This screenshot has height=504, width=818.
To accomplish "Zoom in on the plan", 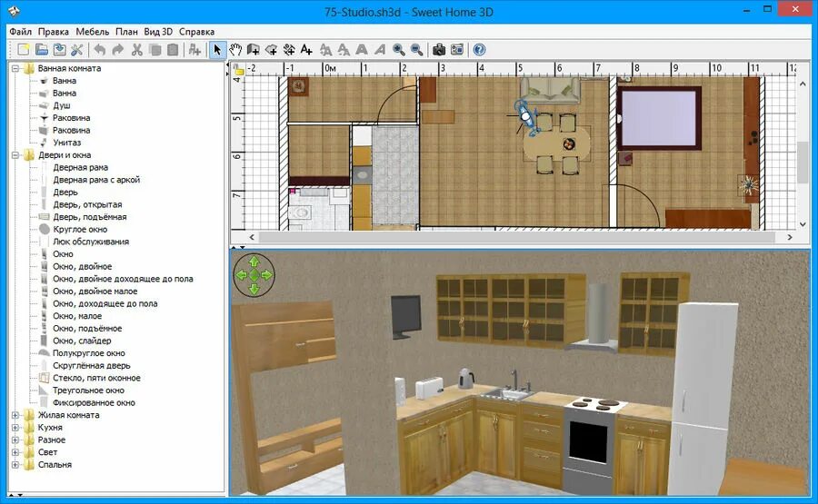I will pos(399,50).
